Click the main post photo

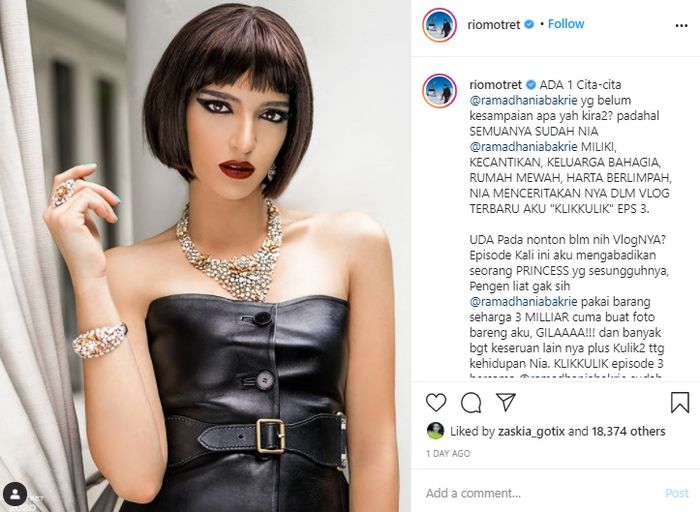coord(205,256)
